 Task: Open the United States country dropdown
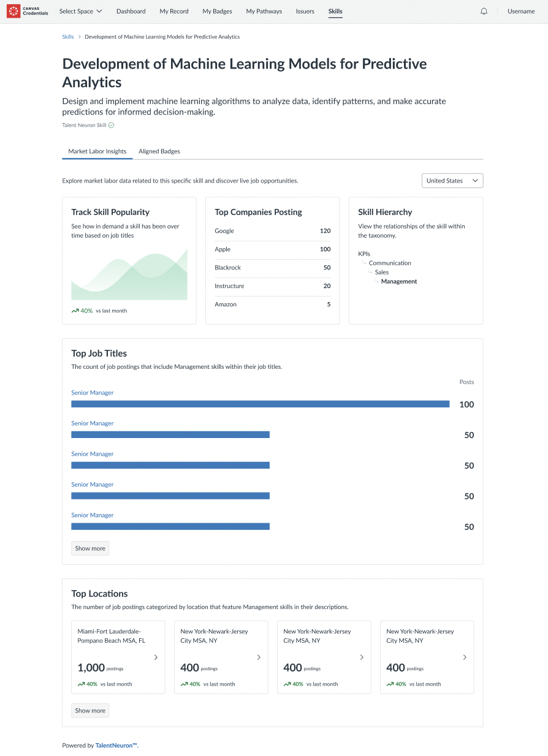452,181
